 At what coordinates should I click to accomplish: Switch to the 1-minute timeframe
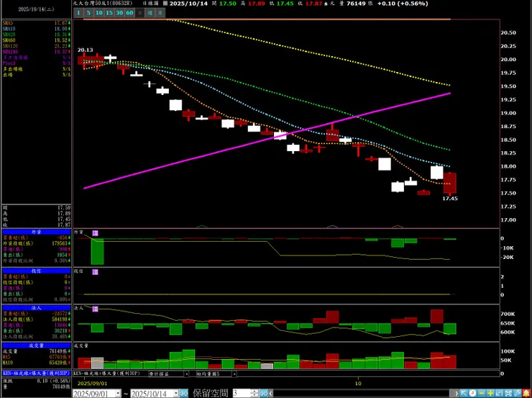tap(78, 13)
